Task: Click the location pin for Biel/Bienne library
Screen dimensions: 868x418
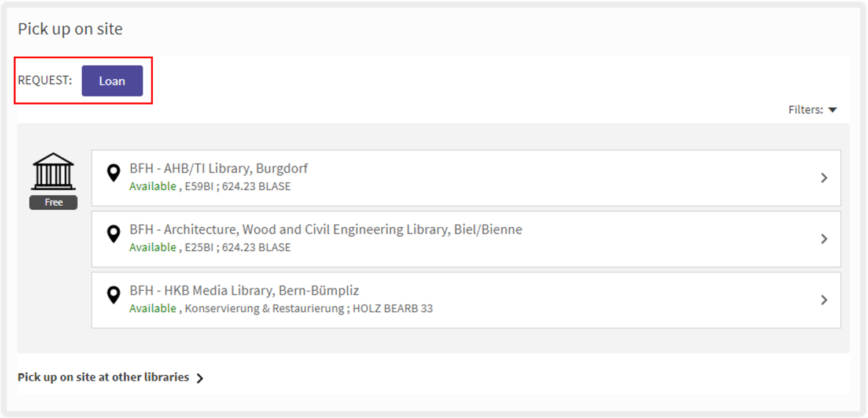Action: click(x=114, y=234)
